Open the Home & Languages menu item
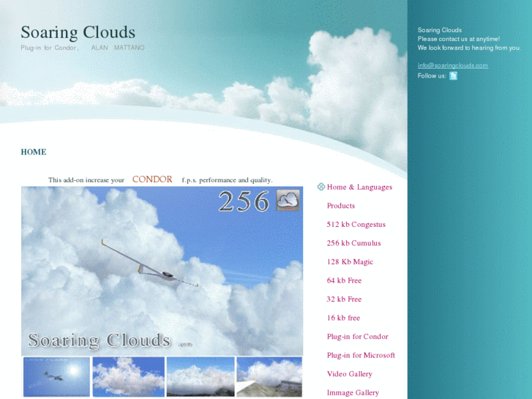 pyautogui.click(x=359, y=187)
